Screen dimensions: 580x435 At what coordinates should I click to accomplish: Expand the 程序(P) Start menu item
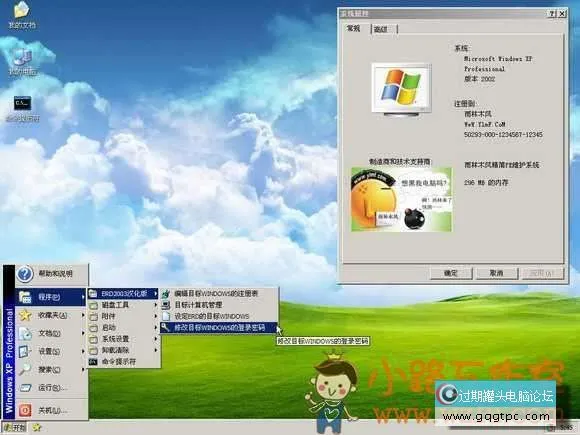click(x=50, y=297)
